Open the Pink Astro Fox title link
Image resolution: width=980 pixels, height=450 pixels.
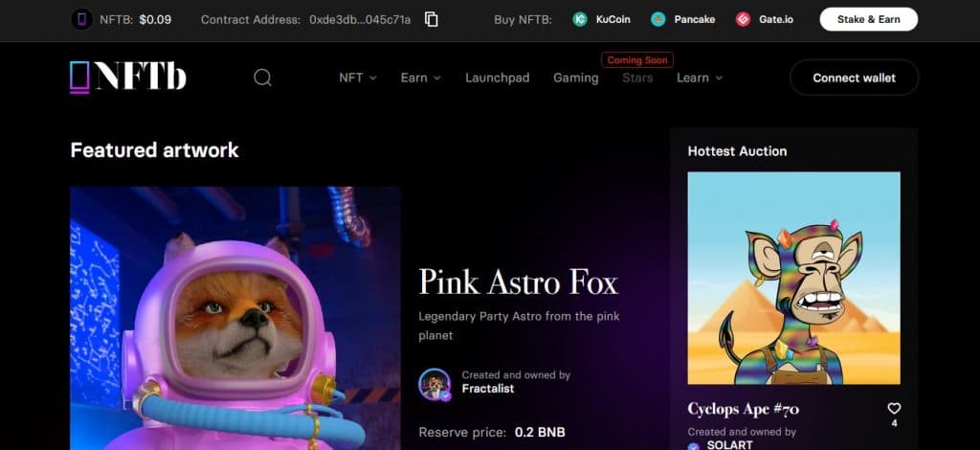tap(518, 282)
